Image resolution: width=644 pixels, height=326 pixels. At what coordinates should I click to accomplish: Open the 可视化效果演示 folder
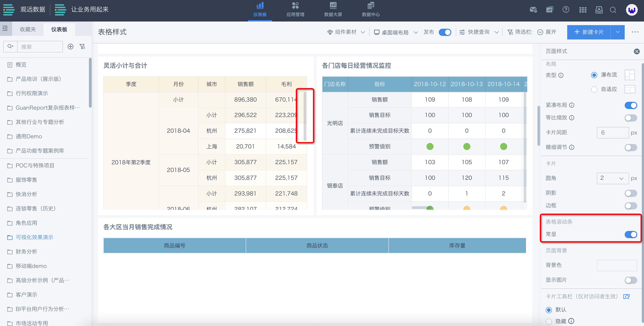click(x=35, y=237)
